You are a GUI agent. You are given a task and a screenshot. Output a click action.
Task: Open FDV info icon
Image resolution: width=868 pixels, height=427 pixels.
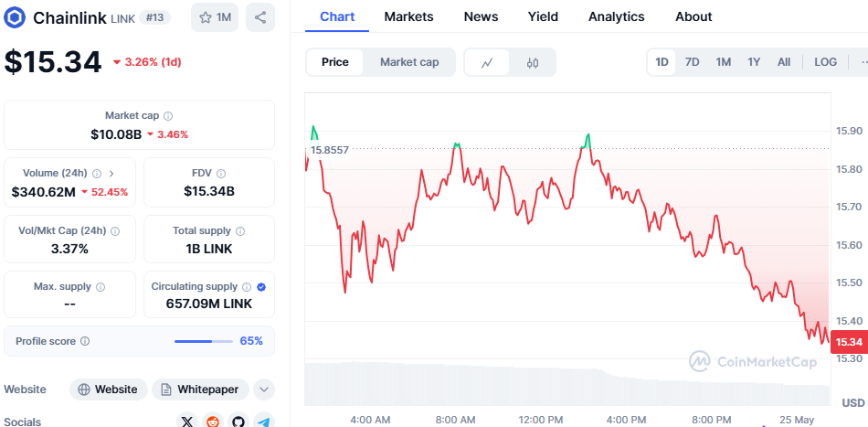point(221,174)
